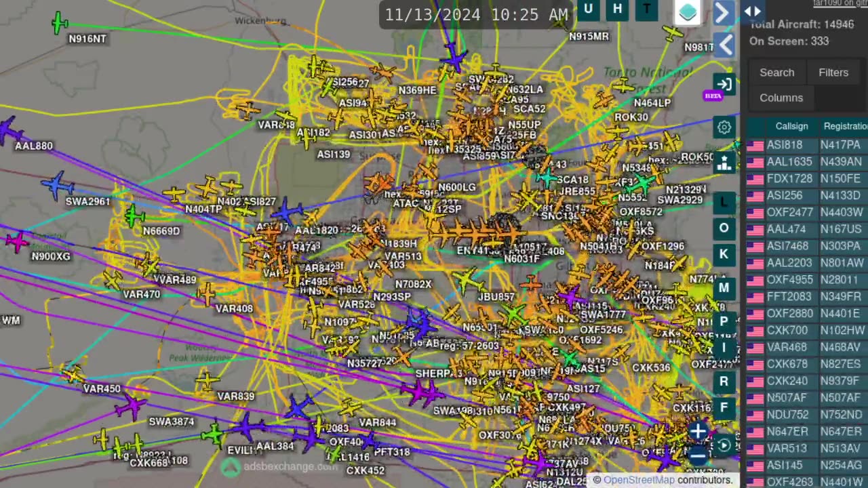
Task: Open the replay history icon
Action: click(x=724, y=445)
